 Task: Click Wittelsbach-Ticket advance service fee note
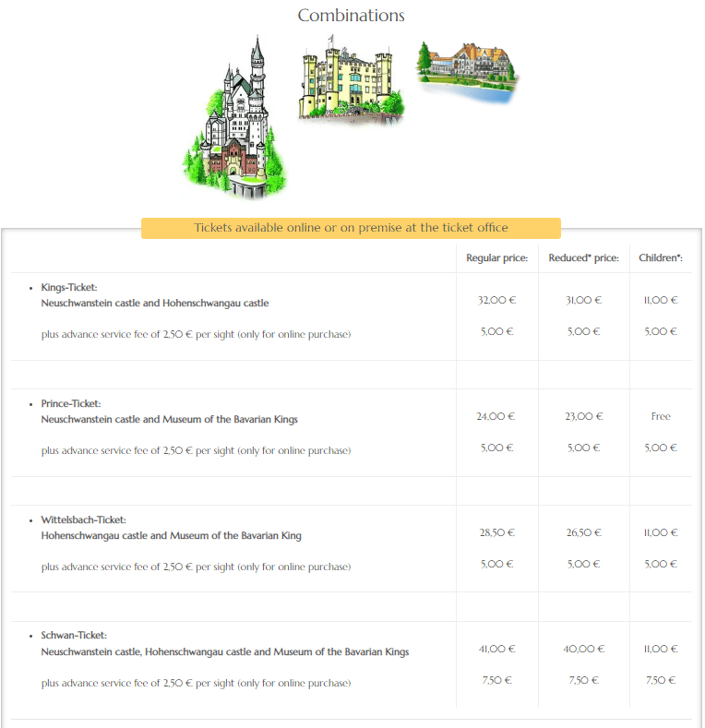(196, 567)
